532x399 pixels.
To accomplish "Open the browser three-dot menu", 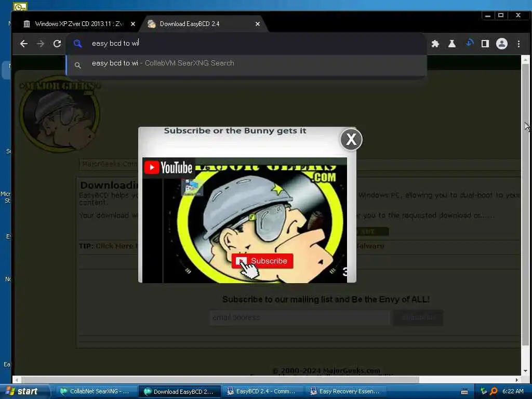I will click(x=518, y=44).
